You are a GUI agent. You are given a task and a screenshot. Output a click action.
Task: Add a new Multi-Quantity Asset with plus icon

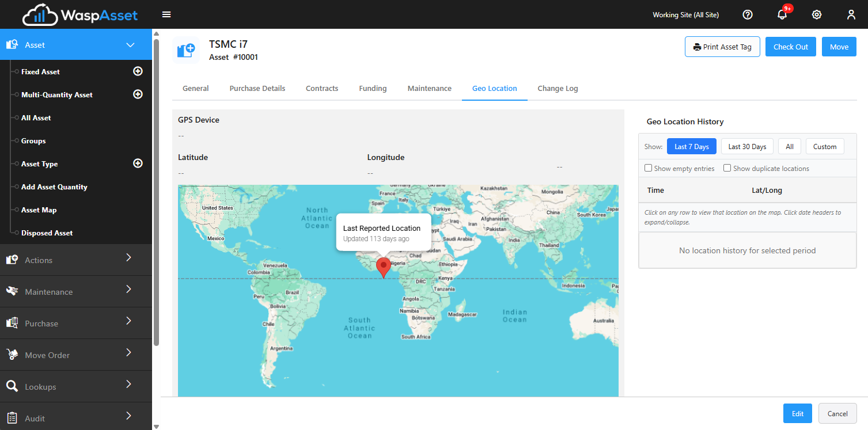[x=138, y=94]
